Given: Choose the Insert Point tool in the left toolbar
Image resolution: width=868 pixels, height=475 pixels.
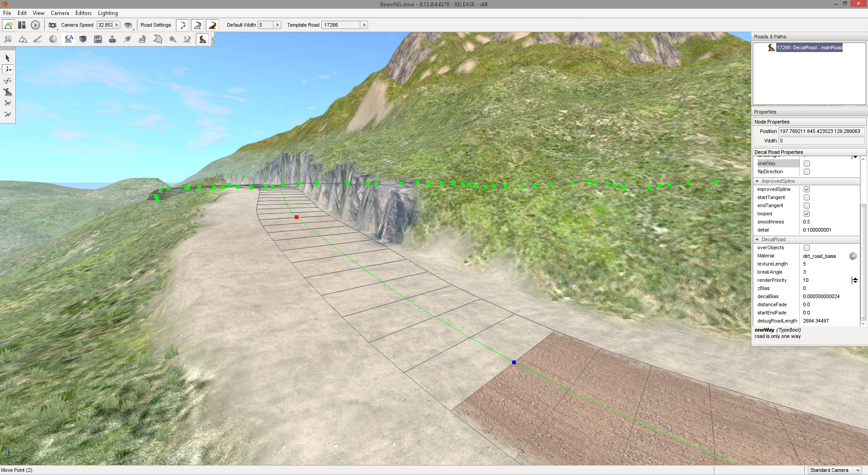Looking at the screenshot, I should coord(8,103).
